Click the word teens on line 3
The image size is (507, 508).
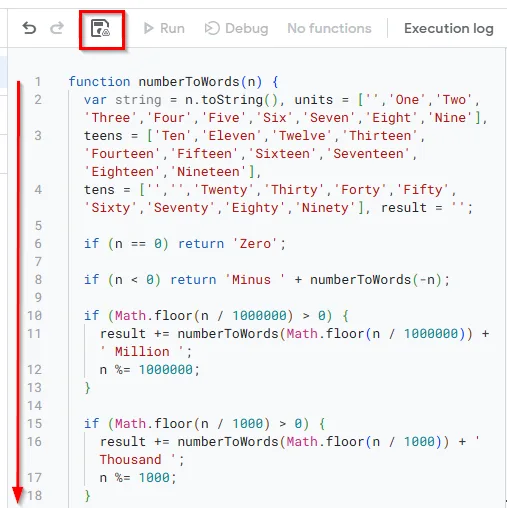click(x=103, y=136)
